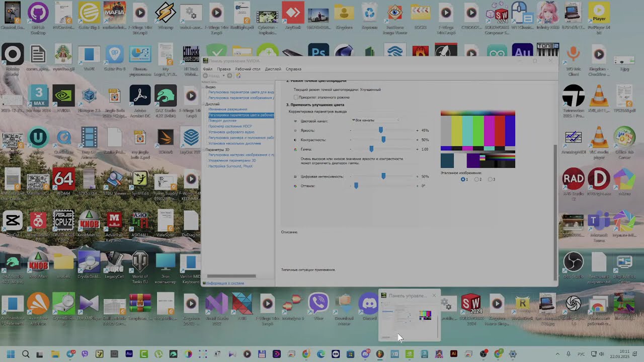Select the OBS Studio desktop icon
The image size is (644, 362).
(x=573, y=266)
